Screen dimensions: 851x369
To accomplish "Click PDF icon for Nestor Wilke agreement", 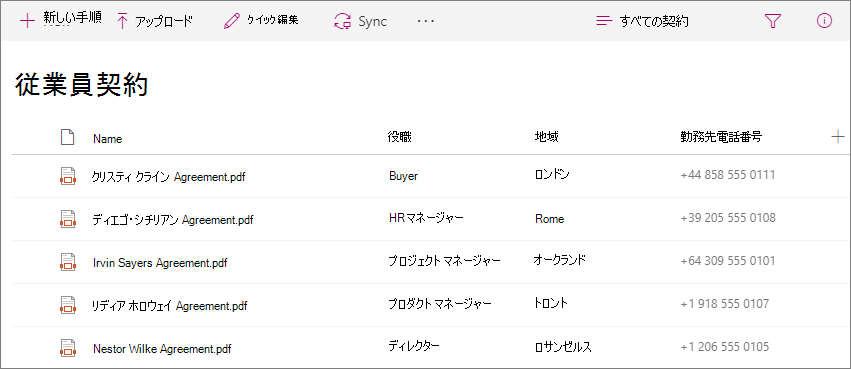I will pos(67,347).
